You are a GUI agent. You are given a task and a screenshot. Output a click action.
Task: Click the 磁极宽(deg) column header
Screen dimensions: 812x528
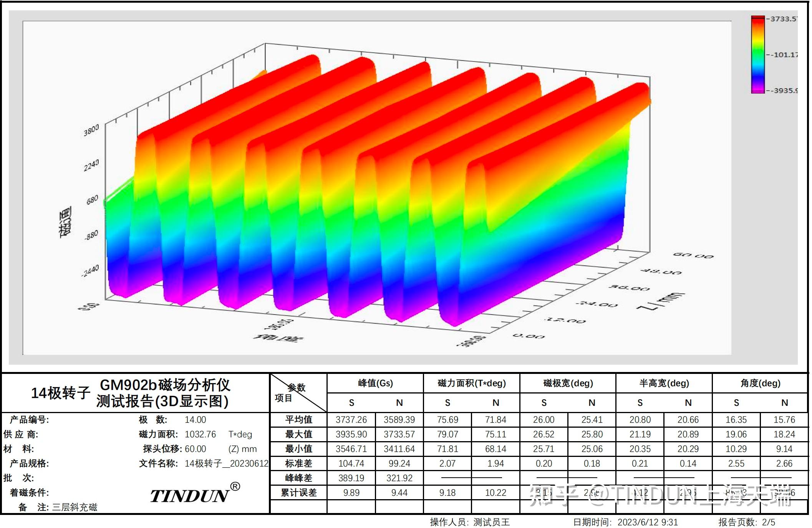[568, 384]
